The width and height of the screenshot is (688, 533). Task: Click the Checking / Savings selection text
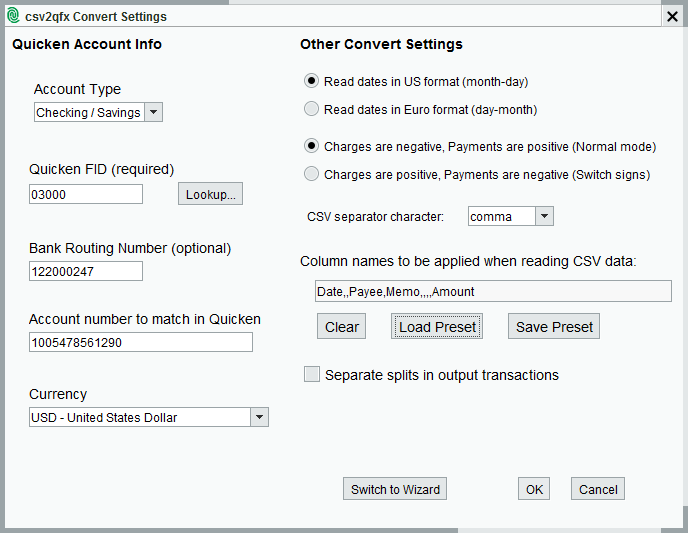pos(88,113)
